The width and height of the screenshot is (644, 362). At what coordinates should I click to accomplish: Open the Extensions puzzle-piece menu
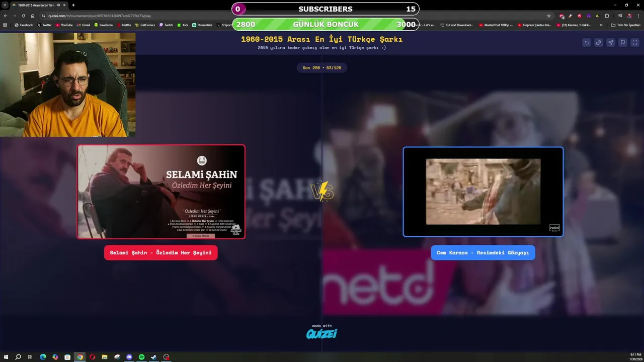click(607, 16)
